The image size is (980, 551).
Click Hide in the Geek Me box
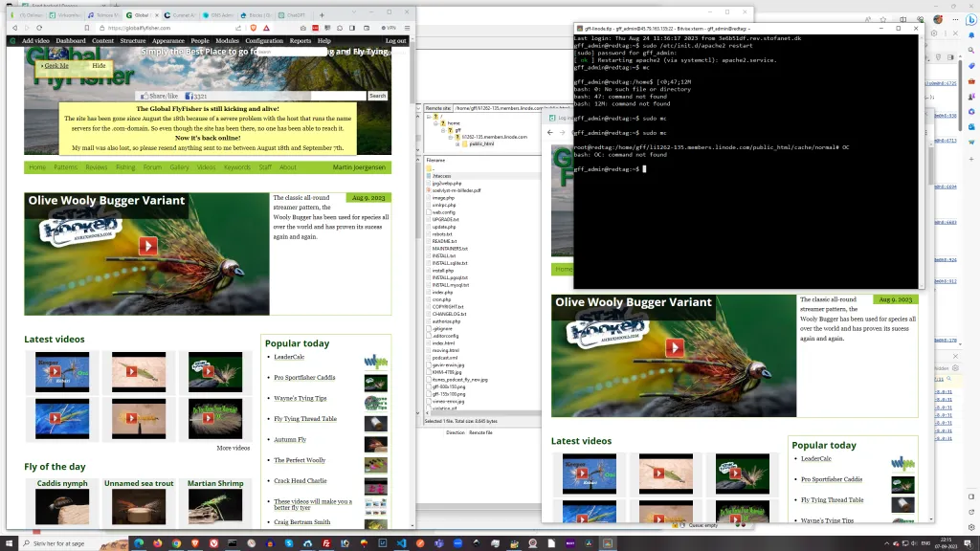99,66
